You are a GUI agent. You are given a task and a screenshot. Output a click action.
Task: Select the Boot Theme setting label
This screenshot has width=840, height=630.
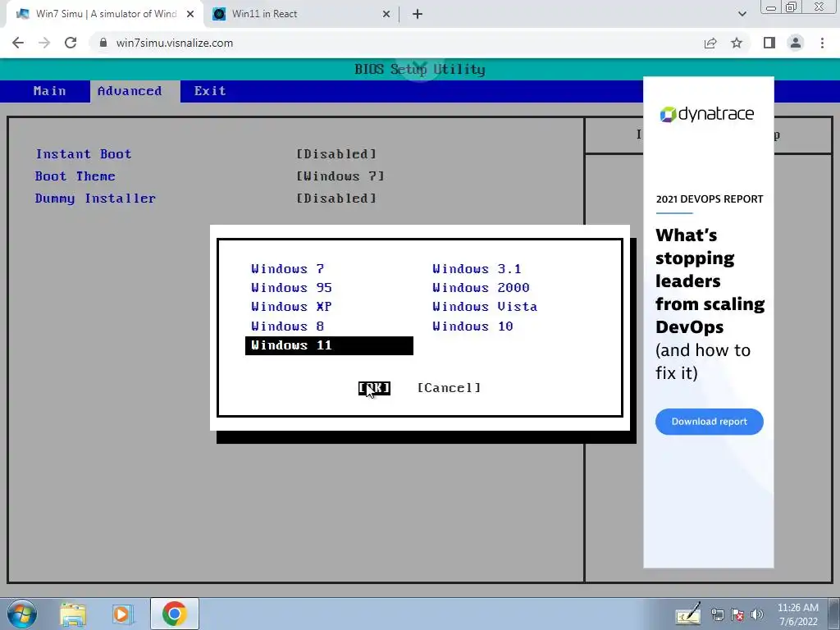pos(75,176)
